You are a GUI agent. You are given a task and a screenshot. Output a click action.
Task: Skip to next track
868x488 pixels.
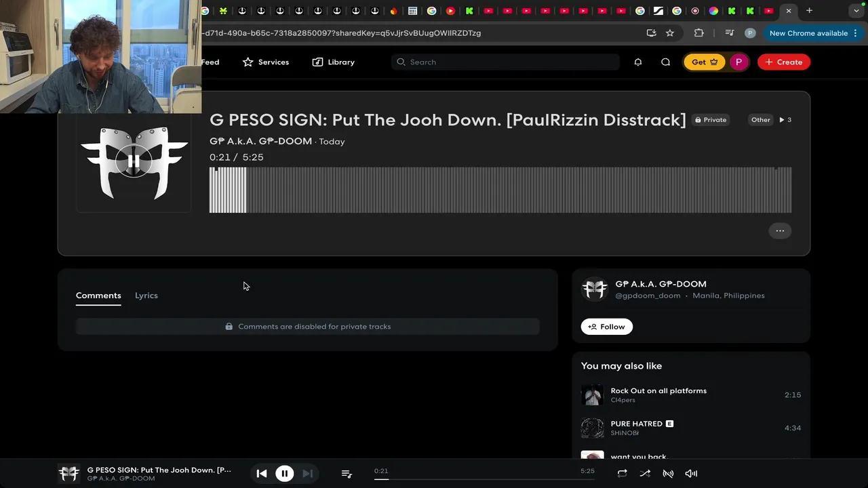click(308, 474)
